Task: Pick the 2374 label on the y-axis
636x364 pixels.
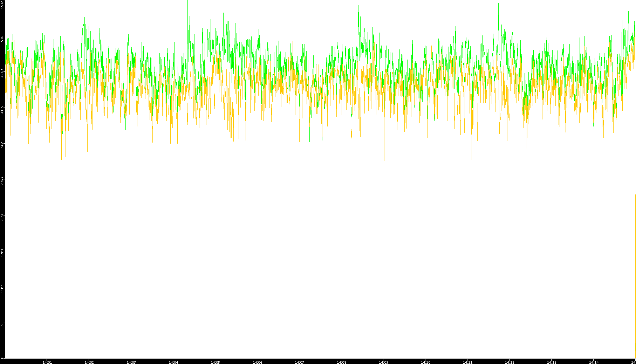Action: pos(2,217)
